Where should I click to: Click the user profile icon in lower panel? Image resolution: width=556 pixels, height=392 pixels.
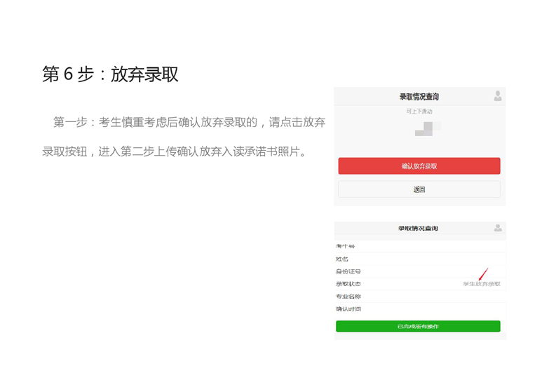pyautogui.click(x=498, y=228)
